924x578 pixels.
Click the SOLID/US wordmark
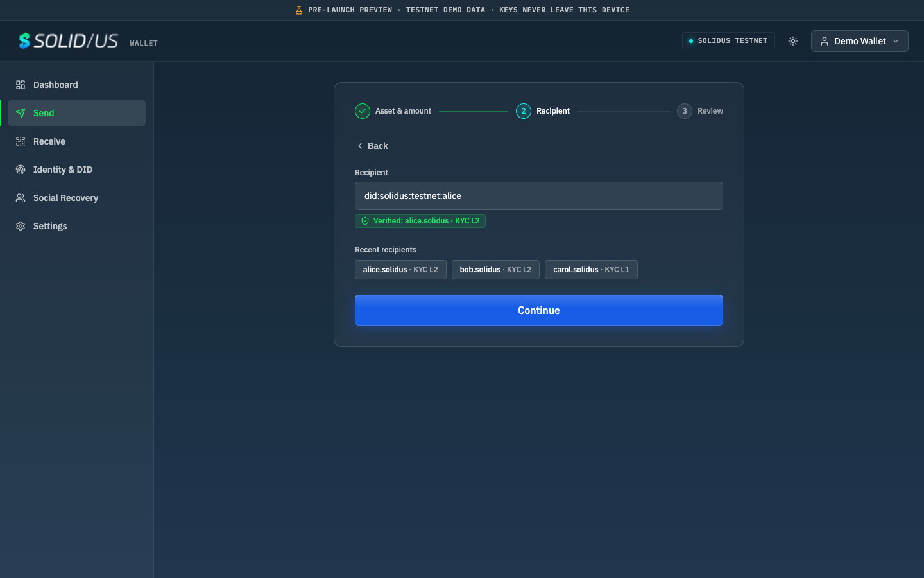tap(76, 41)
